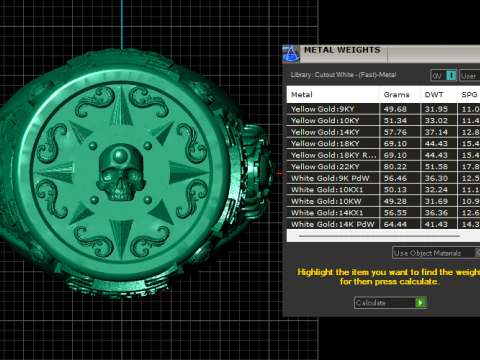Sort by the Grams column header
The image size is (480, 360).
coord(400,94)
